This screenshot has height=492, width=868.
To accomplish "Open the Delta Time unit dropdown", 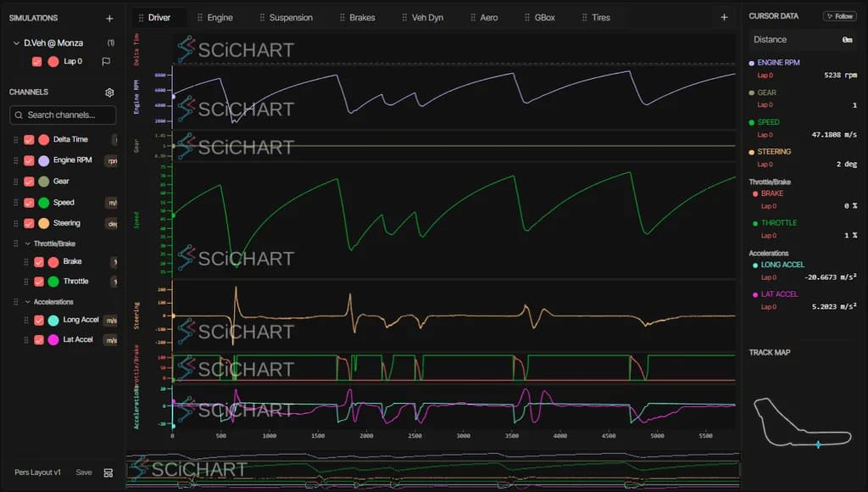I will [x=114, y=140].
